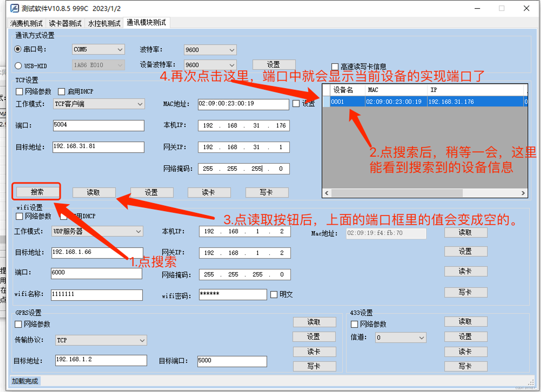Tick the 设置 checkbox next to MAC地址
541x392 pixels.
[x=296, y=103]
